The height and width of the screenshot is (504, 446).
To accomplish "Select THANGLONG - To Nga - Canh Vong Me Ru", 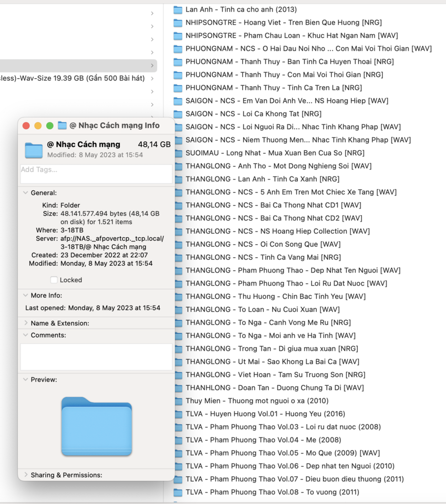I will (x=268, y=323).
